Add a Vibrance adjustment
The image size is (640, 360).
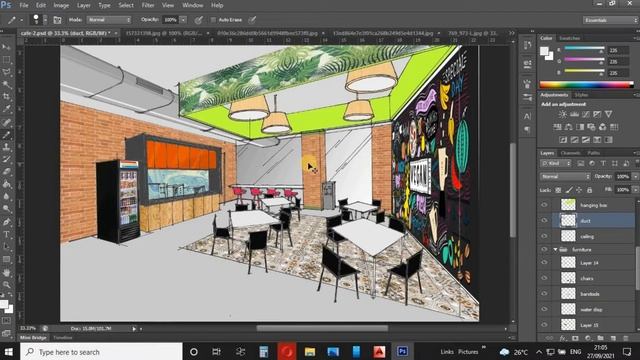pos(609,114)
